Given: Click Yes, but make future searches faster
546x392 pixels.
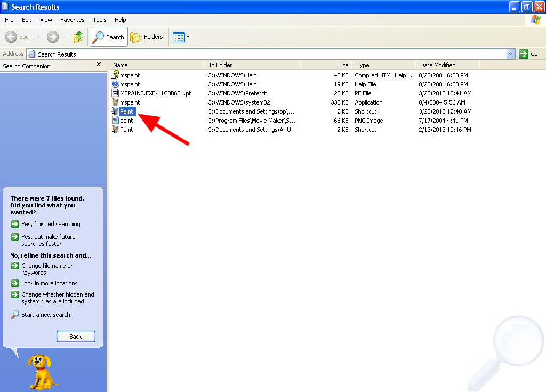Looking at the screenshot, I should (x=49, y=240).
